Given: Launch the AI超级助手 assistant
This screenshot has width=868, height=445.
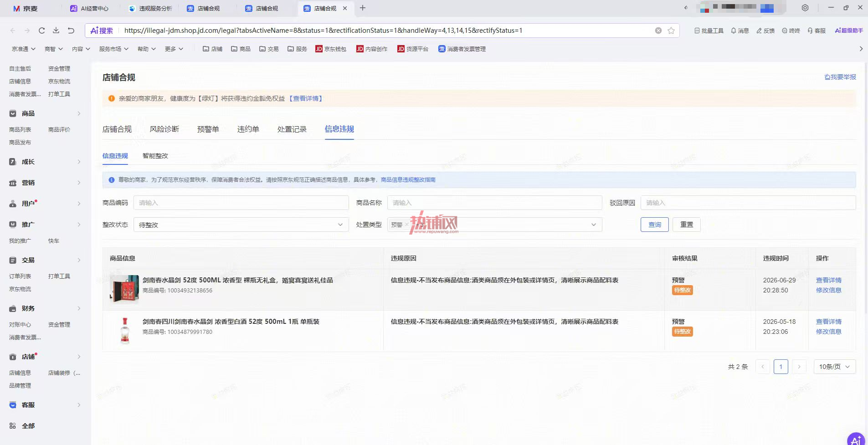Looking at the screenshot, I should (x=849, y=31).
